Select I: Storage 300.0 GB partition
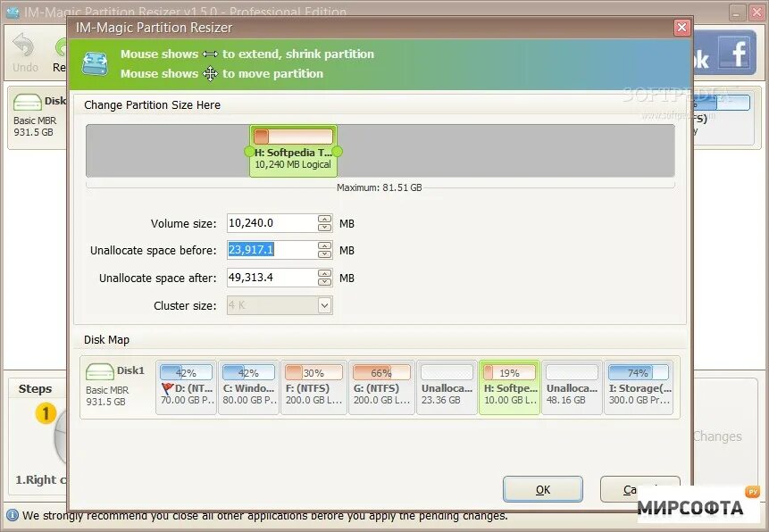 (639, 387)
